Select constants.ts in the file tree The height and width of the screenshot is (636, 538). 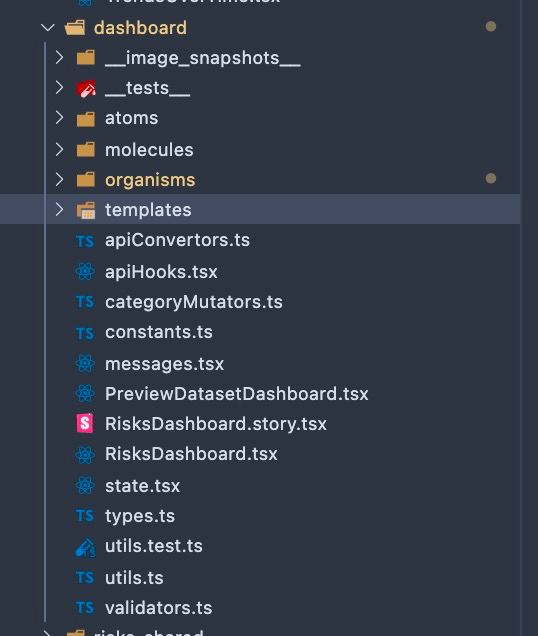[x=159, y=332]
